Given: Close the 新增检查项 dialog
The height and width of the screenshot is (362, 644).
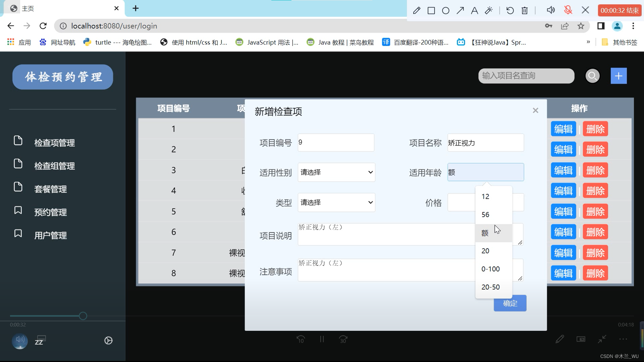Looking at the screenshot, I should click(x=535, y=110).
